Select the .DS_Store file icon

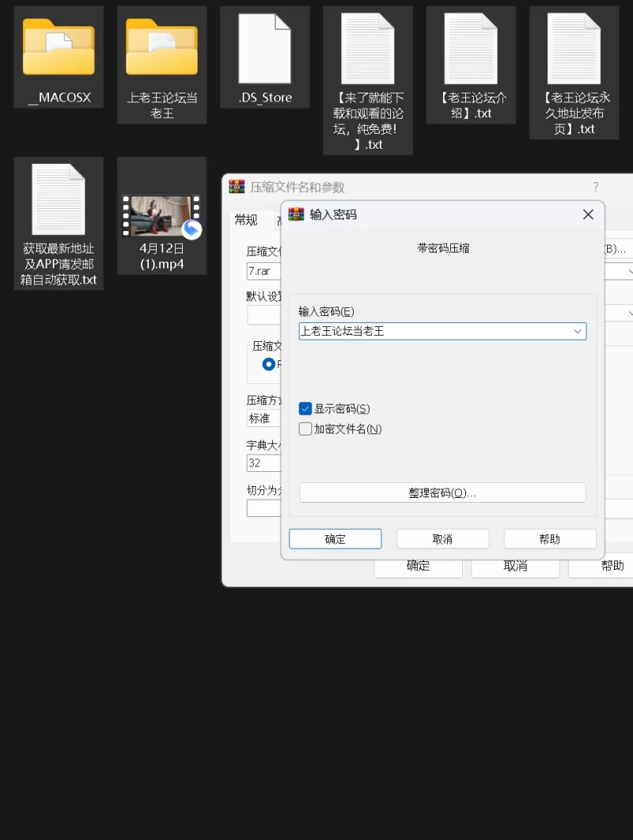(x=264, y=48)
